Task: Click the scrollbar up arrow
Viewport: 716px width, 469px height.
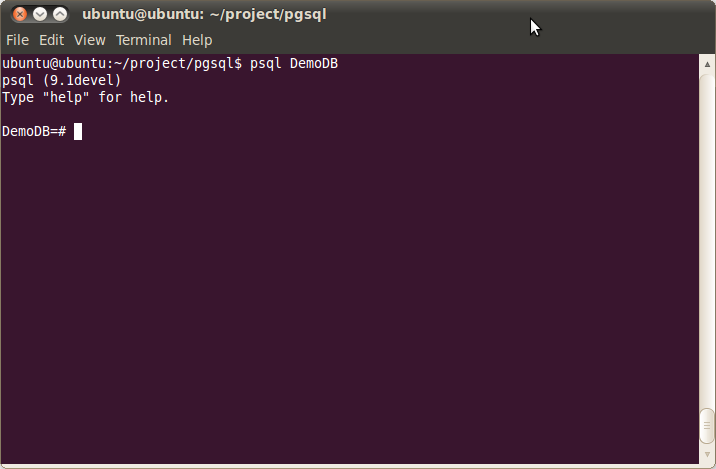Action: [707, 64]
